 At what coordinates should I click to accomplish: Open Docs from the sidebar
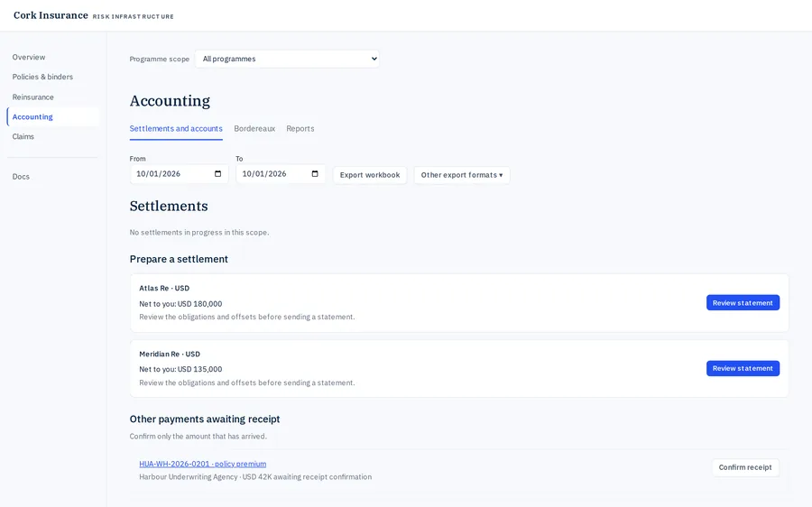21,177
